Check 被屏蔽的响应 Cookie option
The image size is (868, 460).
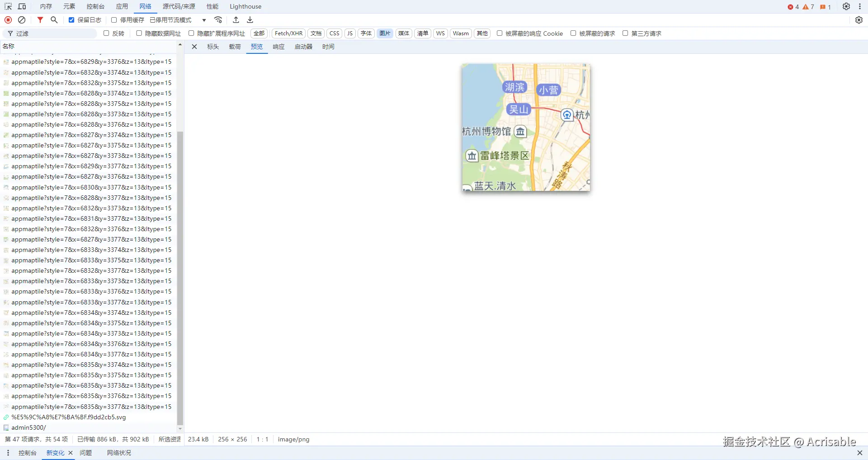(500, 33)
